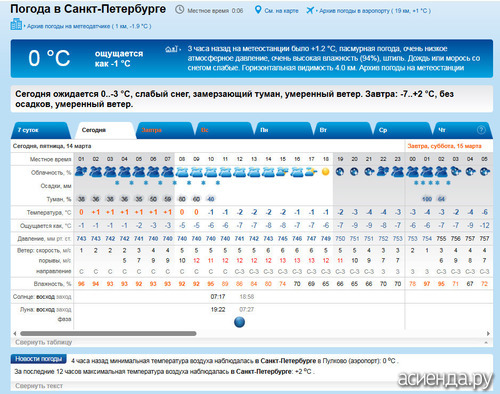Collapse news via Свернуть текст
The height and width of the screenshot is (394, 500).
39,386
